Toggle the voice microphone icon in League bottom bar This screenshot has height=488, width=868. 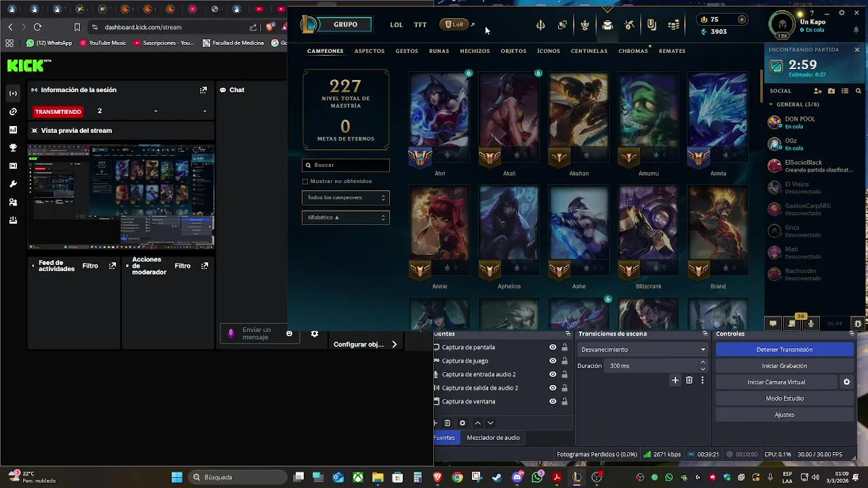click(x=810, y=324)
